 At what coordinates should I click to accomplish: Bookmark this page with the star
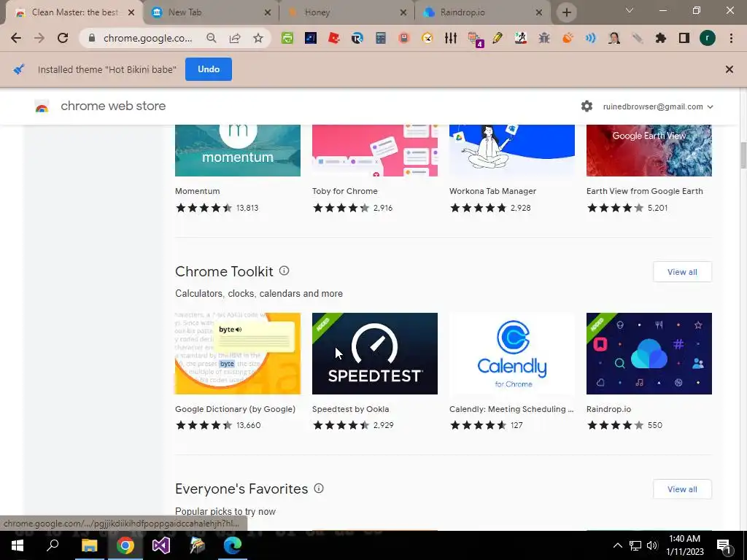click(x=258, y=38)
